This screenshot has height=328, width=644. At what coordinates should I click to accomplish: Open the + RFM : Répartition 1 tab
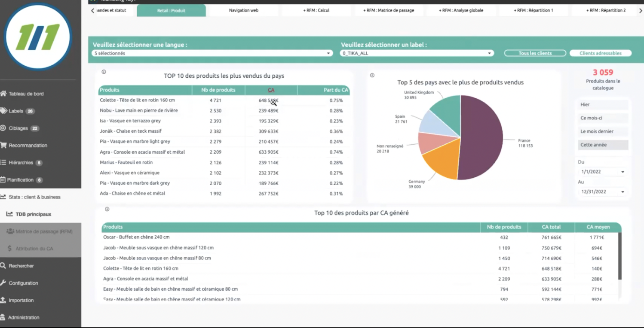[x=534, y=10]
